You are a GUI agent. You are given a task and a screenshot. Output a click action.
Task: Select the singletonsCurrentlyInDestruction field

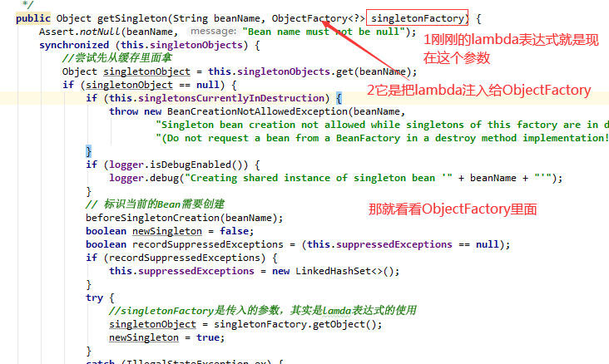pyautogui.click(x=231, y=98)
